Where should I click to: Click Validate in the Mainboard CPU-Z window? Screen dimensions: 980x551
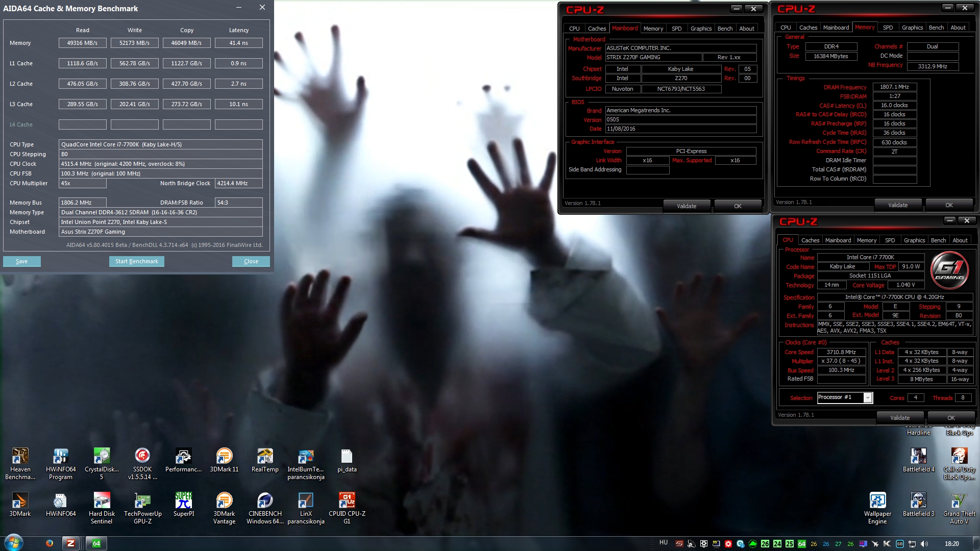687,206
